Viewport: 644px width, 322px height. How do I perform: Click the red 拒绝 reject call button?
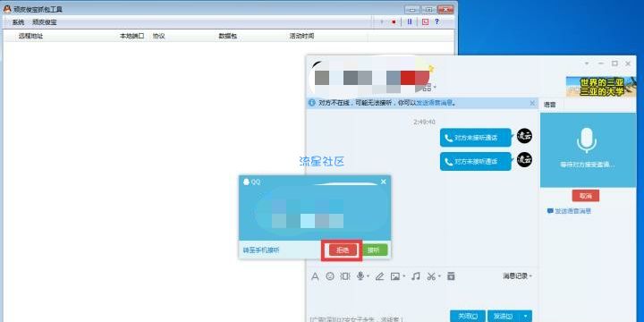coord(343,250)
